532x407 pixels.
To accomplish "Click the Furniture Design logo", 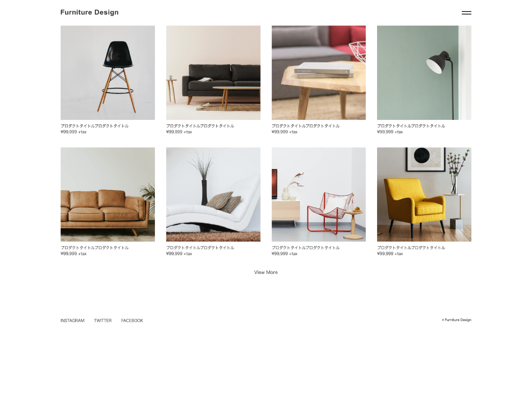I will [x=89, y=12].
